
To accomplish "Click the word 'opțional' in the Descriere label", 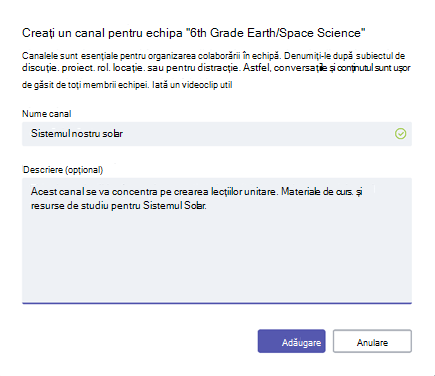I will click(84, 170).
